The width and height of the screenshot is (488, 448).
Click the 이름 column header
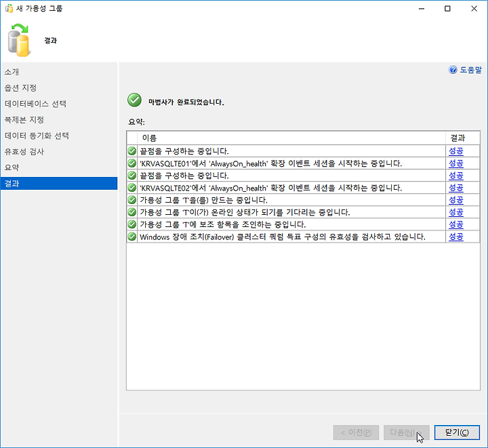pos(291,138)
